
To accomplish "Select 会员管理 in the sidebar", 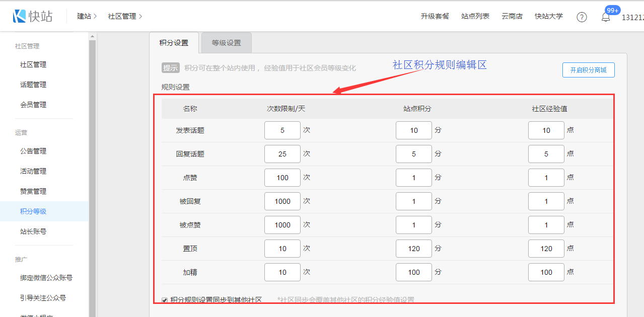I will click(33, 105).
